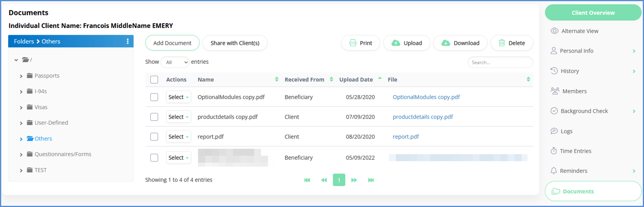This screenshot has height=207, width=644.
Task: Click the Add Document button
Action: [172, 43]
